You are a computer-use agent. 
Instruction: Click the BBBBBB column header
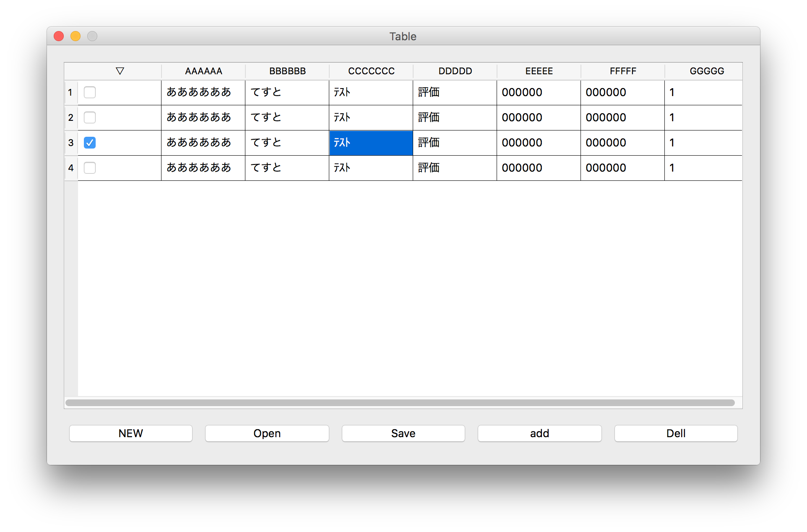pos(287,71)
